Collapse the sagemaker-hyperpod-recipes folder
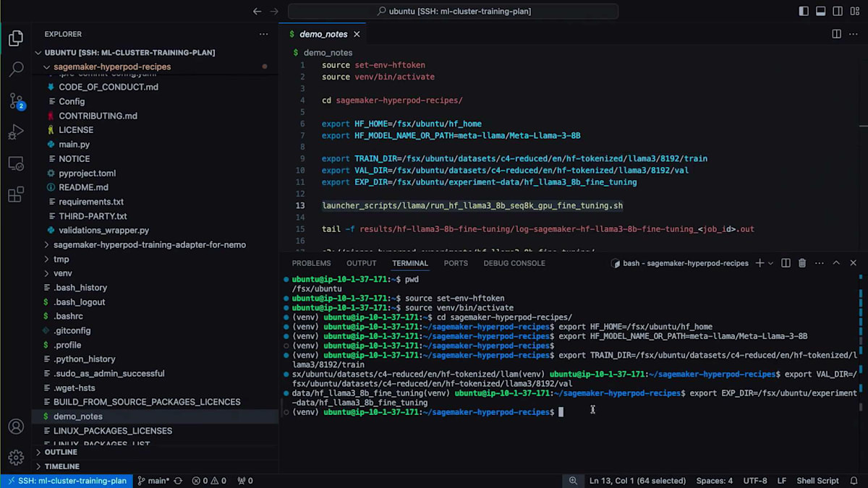The height and width of the screenshot is (488, 868). 112,67
